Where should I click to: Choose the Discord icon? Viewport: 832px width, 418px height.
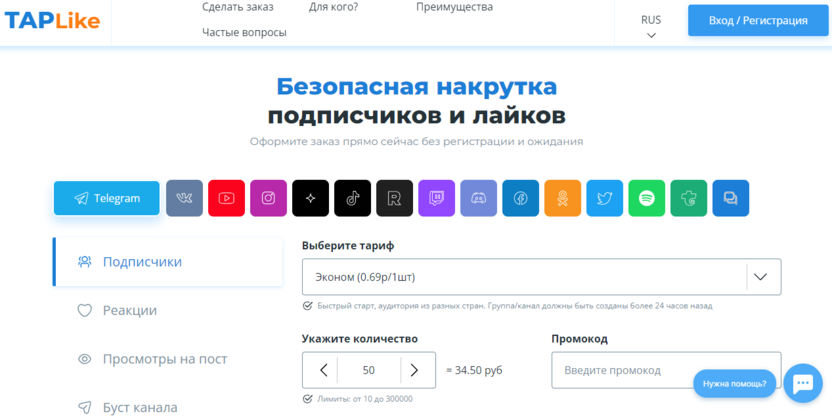[x=479, y=198]
